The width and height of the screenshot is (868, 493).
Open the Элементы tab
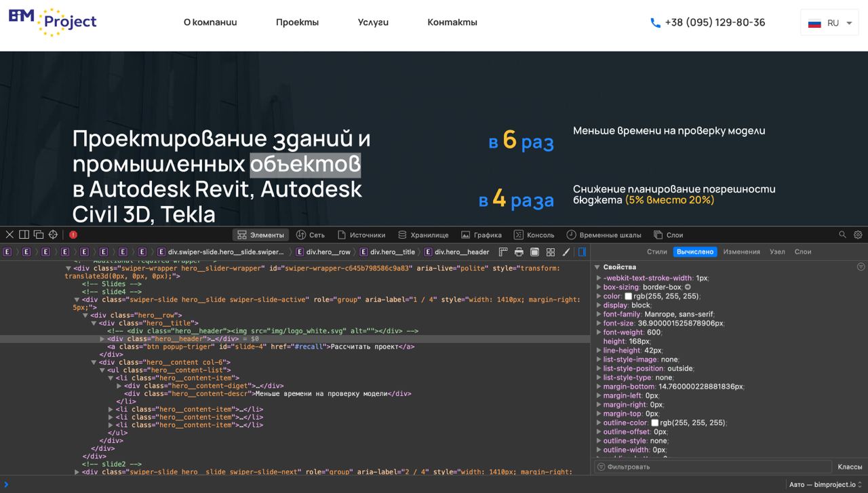coord(260,235)
